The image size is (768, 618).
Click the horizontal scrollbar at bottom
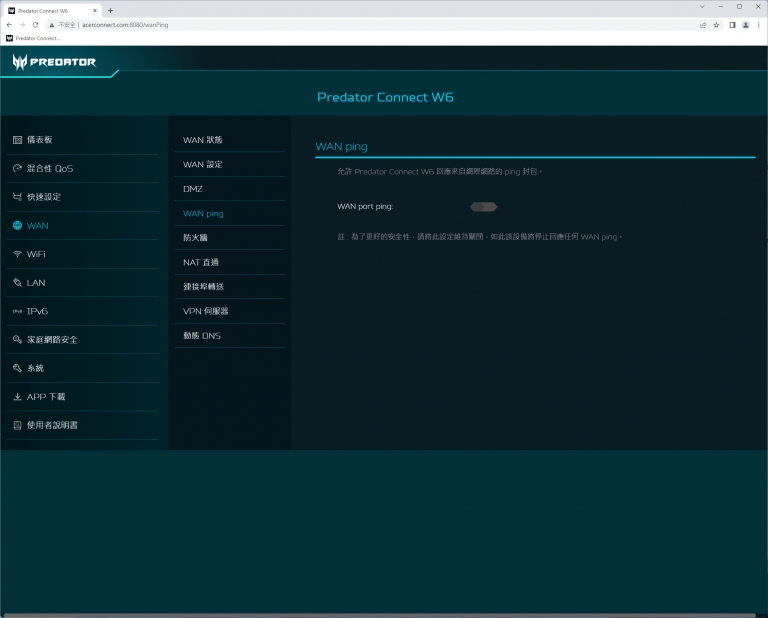(380, 615)
